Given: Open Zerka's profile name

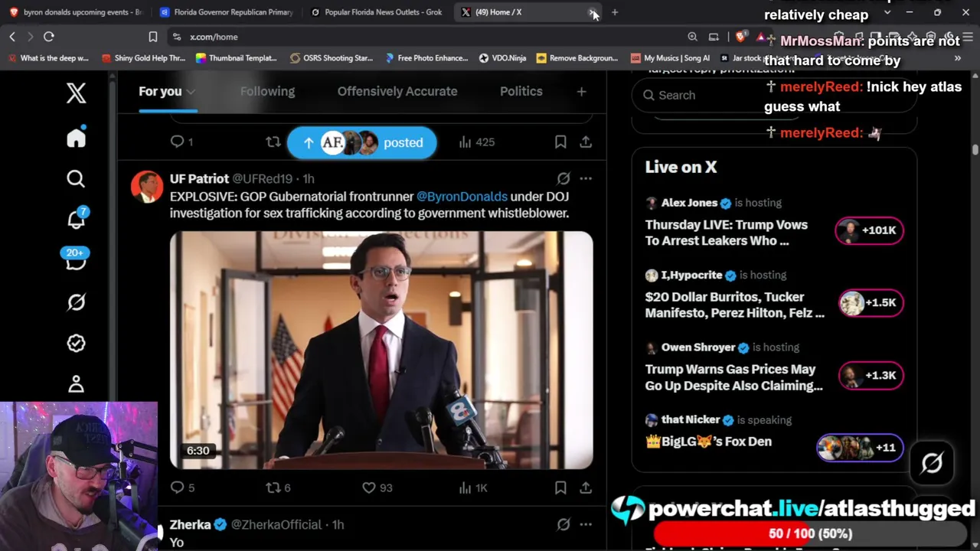Looking at the screenshot, I should pos(190,524).
